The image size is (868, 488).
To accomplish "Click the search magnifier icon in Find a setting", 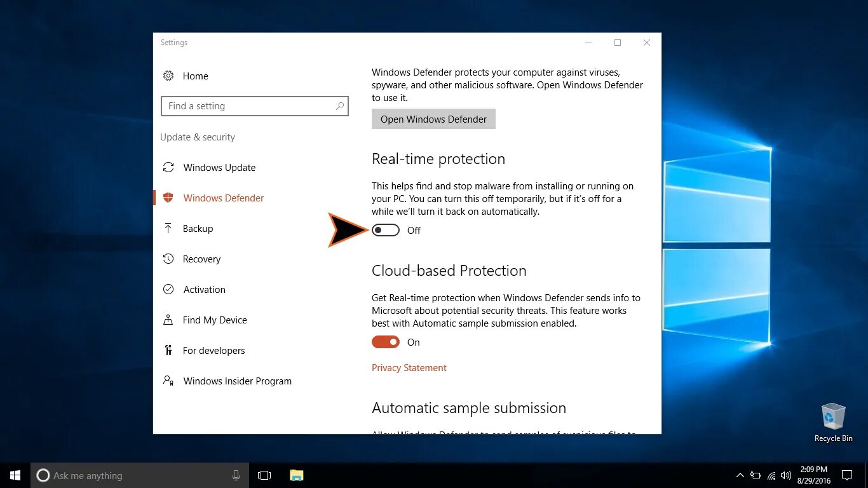I will (x=340, y=106).
